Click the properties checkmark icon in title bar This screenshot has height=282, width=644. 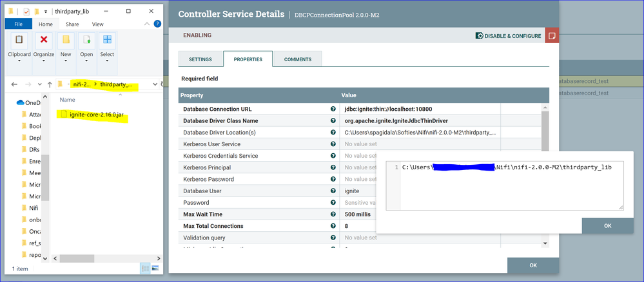click(x=26, y=12)
